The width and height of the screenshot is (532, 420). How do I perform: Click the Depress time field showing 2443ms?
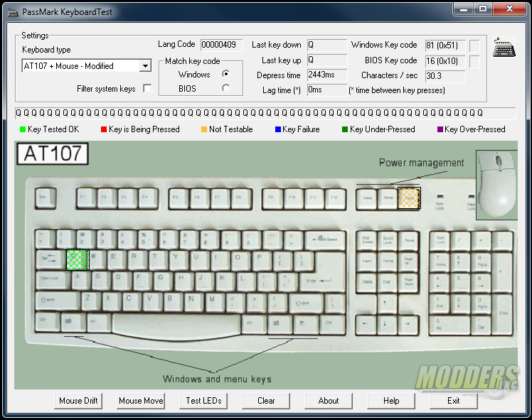(x=327, y=75)
